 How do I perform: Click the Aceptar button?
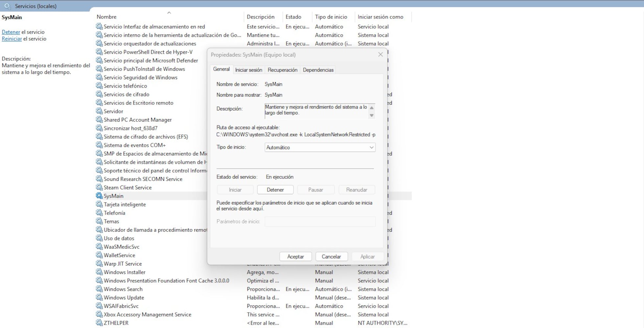point(295,257)
